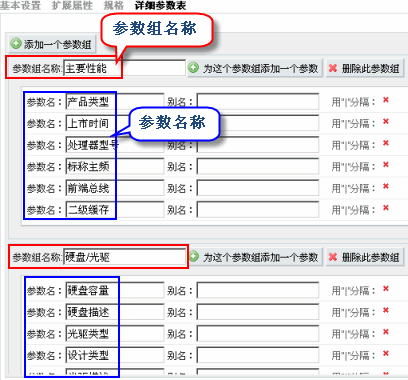The image size is (408, 380).
Task: Go to the 规格 tab
Action: [113, 5]
